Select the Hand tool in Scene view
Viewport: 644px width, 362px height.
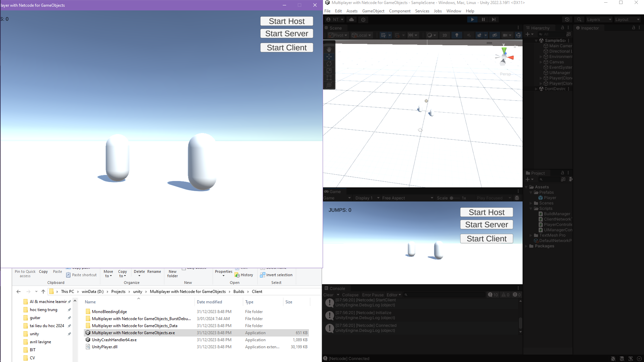point(329,50)
